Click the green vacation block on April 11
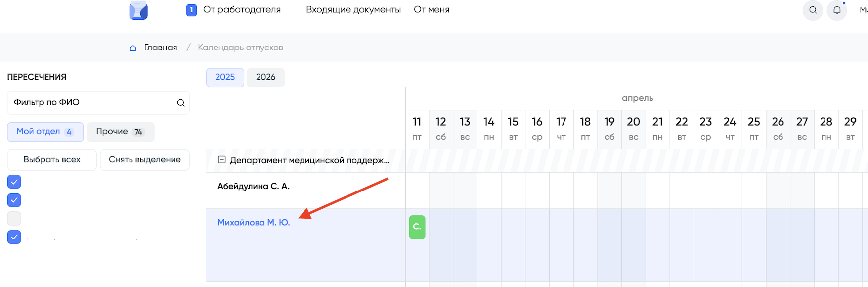 [417, 227]
